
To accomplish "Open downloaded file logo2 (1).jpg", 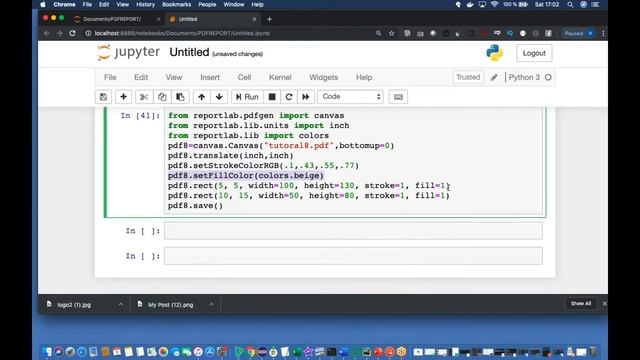I will [74, 304].
